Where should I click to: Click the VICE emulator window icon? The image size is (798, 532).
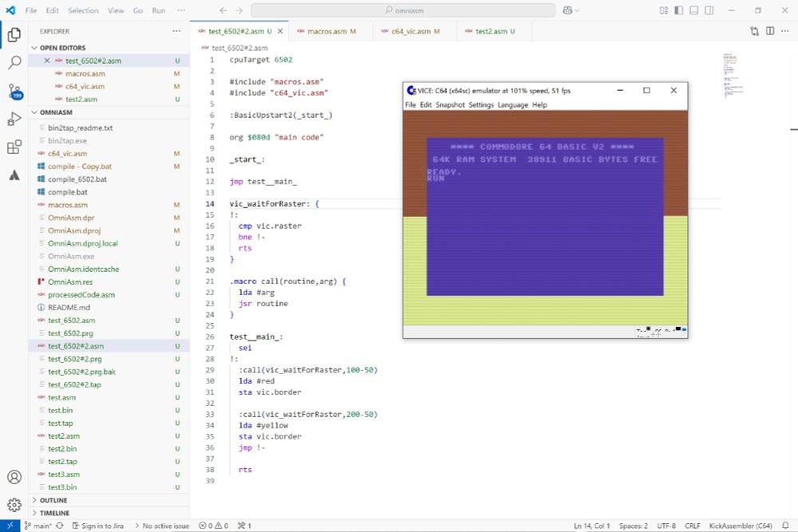point(411,91)
